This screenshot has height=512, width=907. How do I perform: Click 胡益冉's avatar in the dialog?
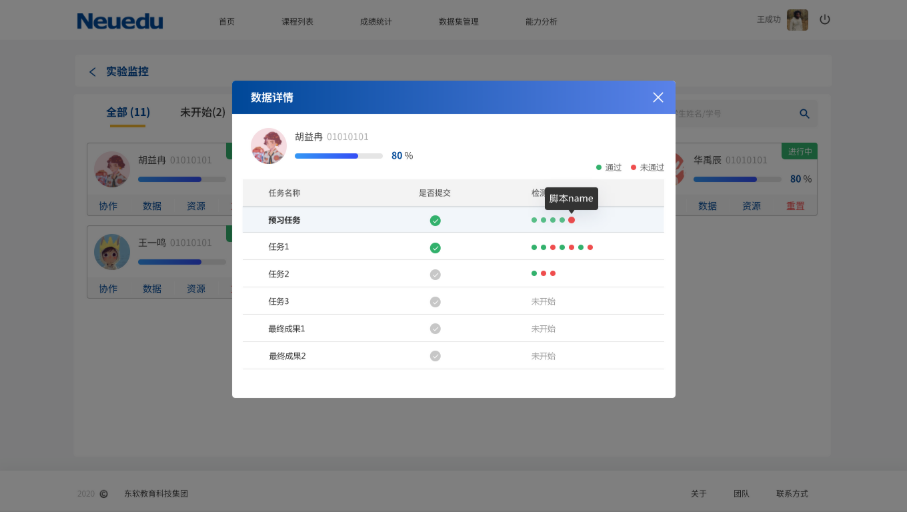(x=268, y=146)
